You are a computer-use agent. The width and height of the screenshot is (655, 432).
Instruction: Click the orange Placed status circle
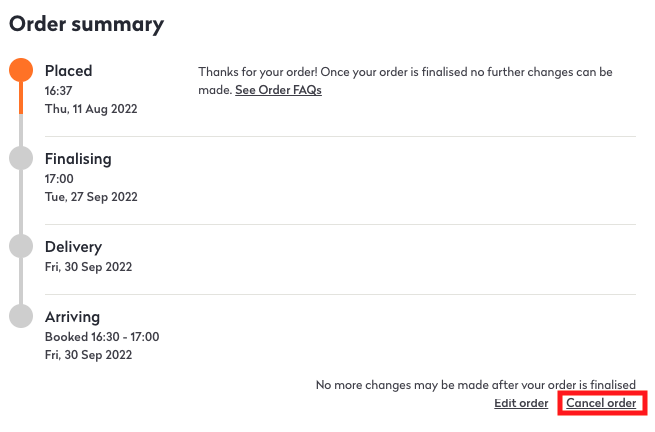point(21,71)
